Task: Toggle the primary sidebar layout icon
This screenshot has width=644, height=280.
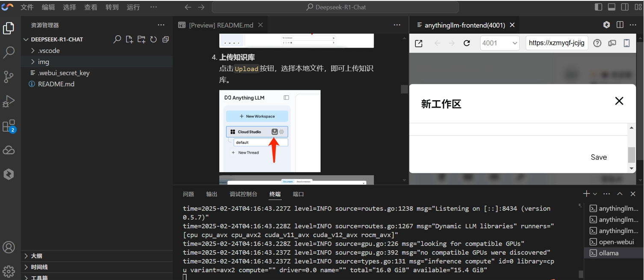Action: [x=599, y=7]
